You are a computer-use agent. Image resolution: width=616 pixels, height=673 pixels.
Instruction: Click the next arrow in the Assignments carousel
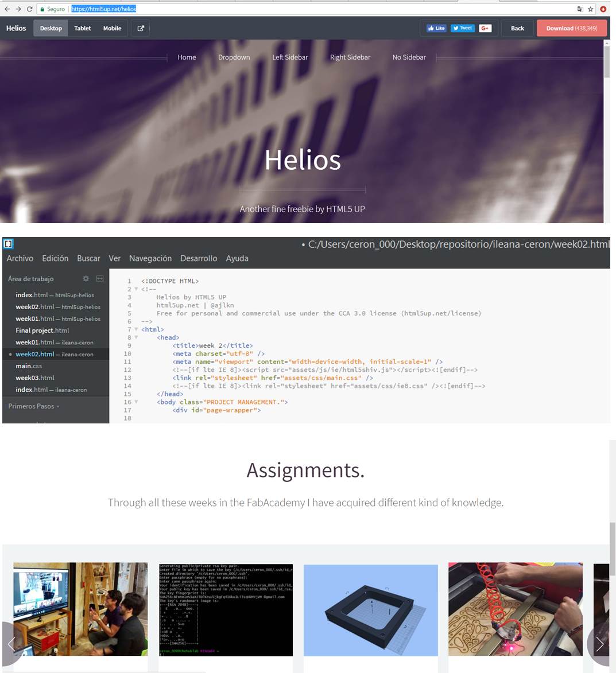tap(599, 643)
